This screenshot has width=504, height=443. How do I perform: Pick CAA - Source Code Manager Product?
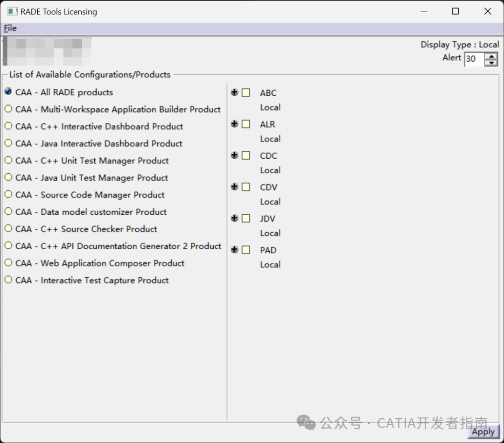point(8,194)
